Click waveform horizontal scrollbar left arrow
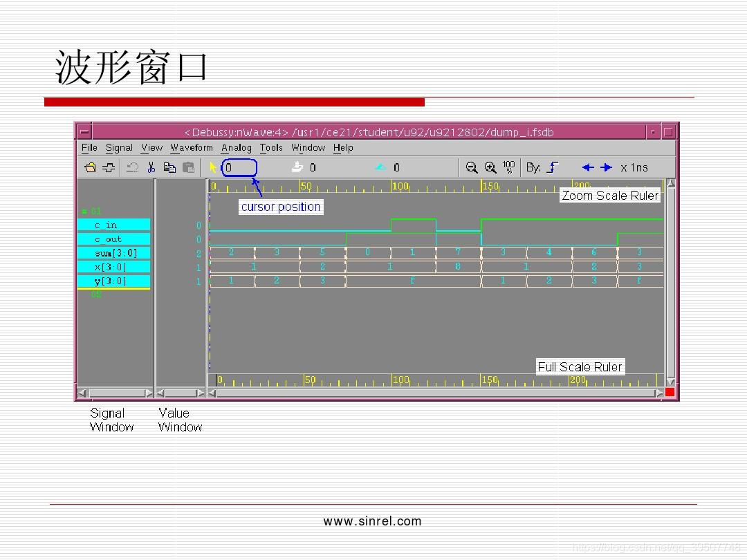Viewport: 747px width, 560px height. [x=212, y=393]
